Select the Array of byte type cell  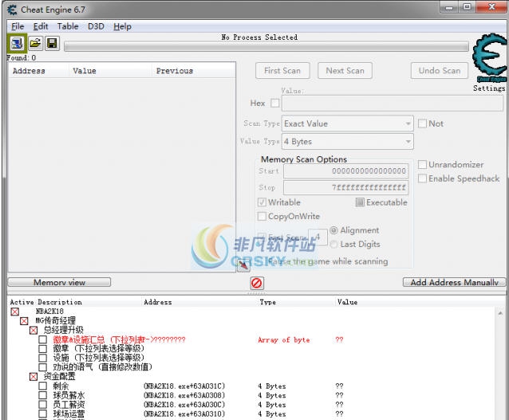[284, 340]
